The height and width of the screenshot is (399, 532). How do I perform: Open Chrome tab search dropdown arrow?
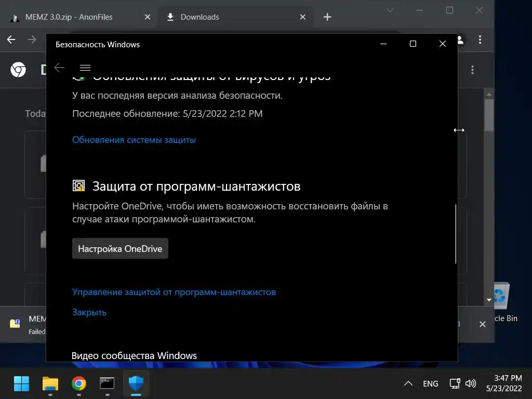(390, 10)
